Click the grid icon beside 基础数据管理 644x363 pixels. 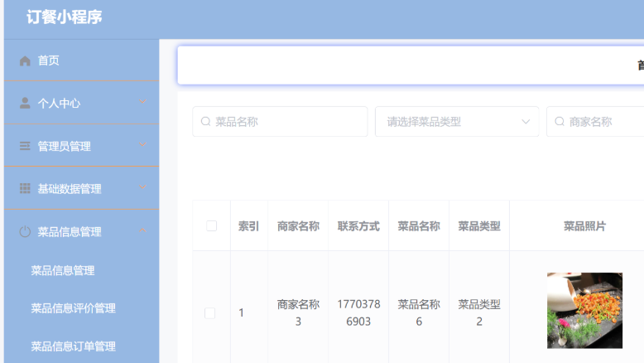[x=25, y=189]
